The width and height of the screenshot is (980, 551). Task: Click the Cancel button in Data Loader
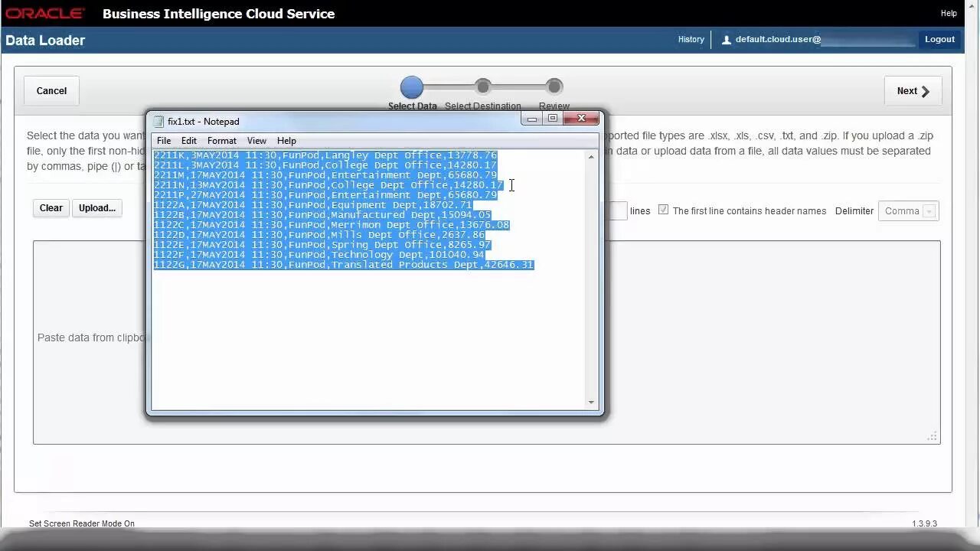(51, 90)
